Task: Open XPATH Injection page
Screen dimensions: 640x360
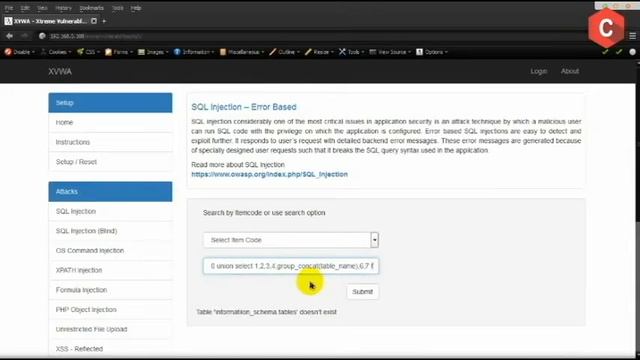Action: coord(110,270)
